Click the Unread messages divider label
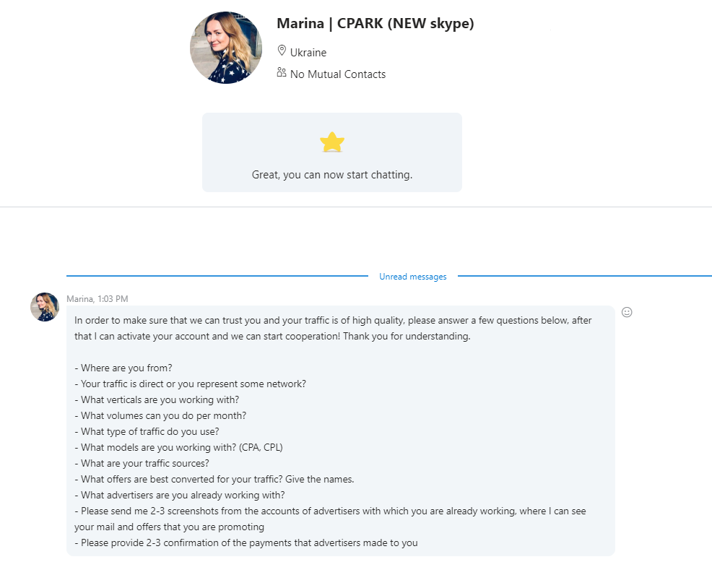 pos(413,276)
